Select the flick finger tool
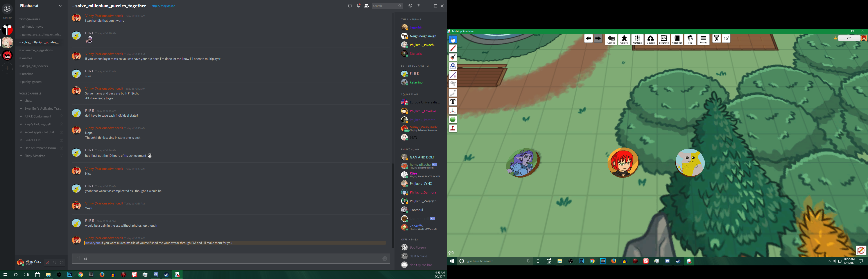 (x=452, y=84)
